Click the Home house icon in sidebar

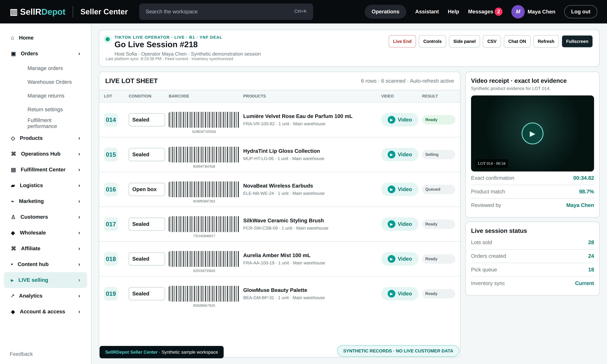click(13, 38)
